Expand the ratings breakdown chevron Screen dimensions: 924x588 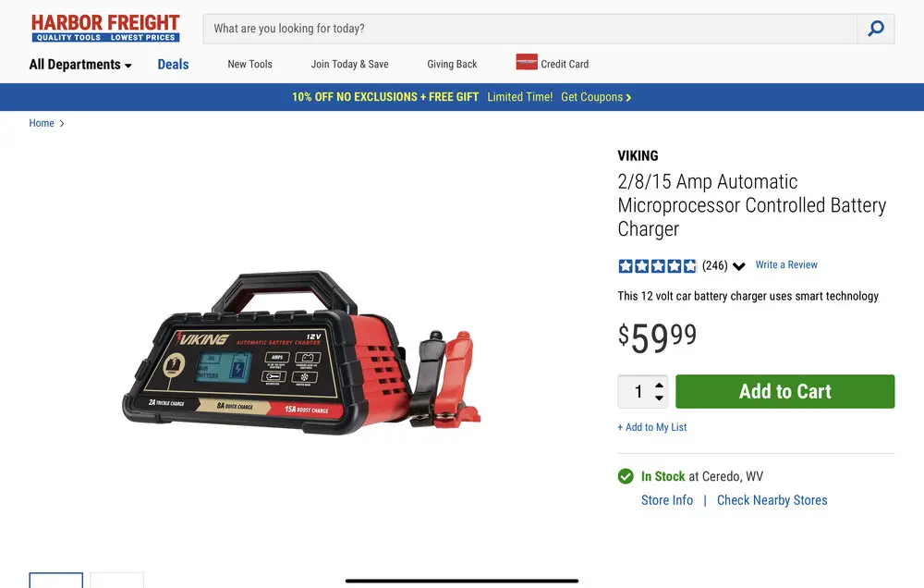pyautogui.click(x=739, y=266)
